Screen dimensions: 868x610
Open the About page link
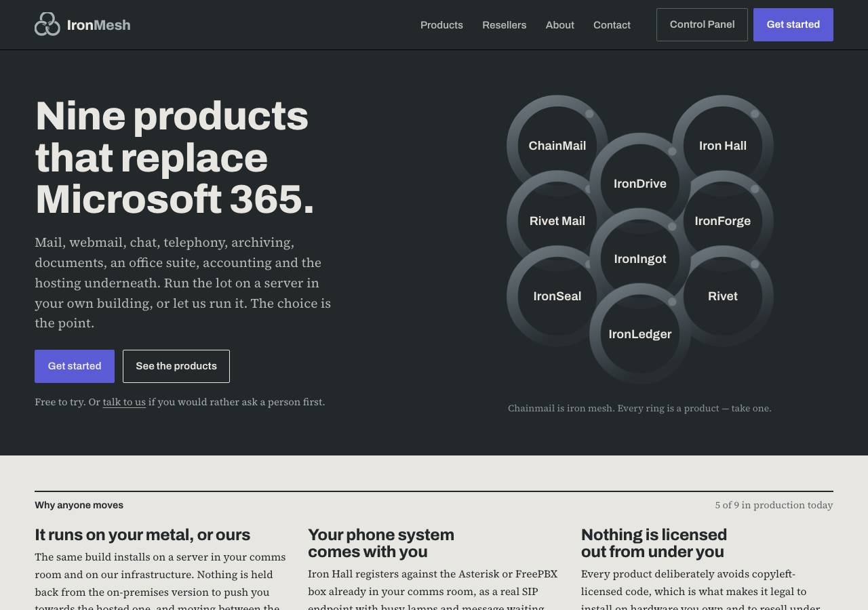click(559, 25)
